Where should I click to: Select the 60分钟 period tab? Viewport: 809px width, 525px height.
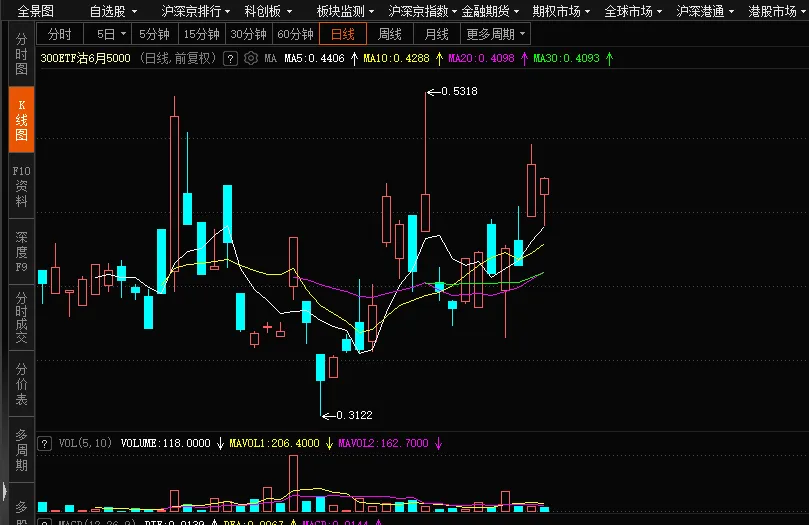coord(296,34)
